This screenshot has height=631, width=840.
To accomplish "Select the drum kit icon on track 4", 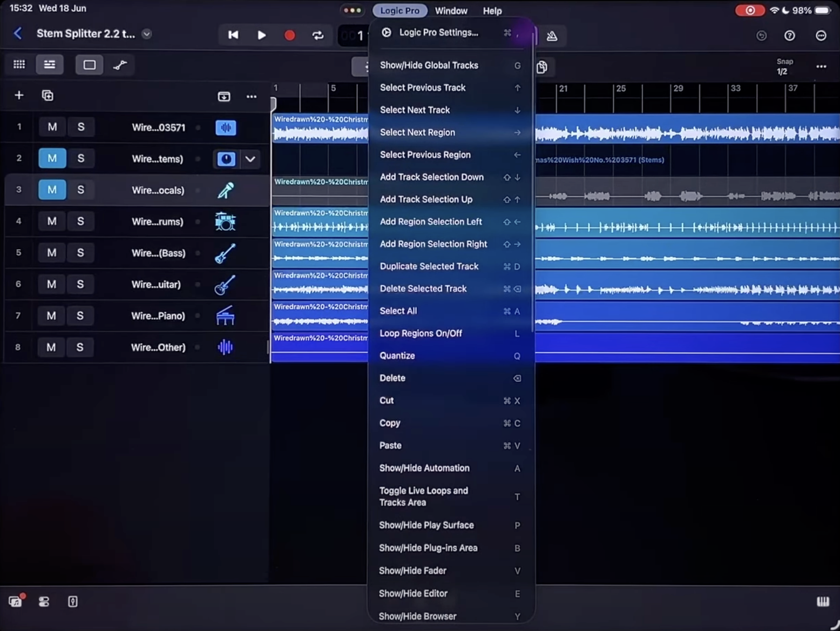I will click(x=225, y=221).
